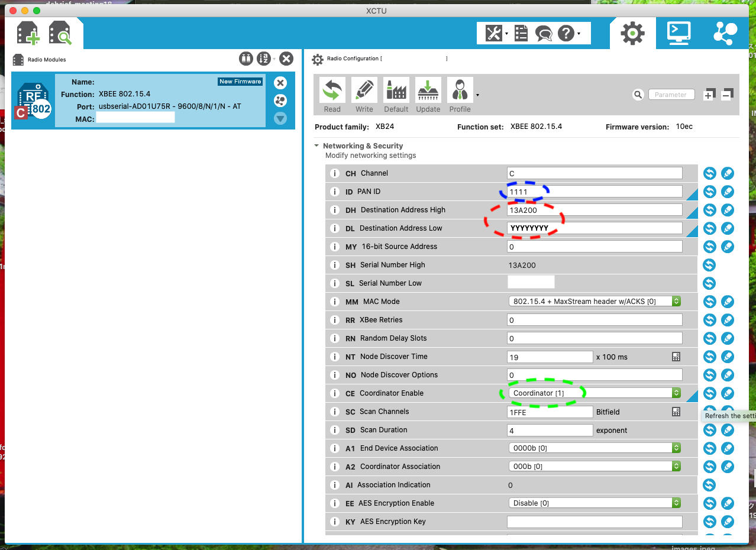756x550 pixels.
Task: Open the tools wrench menu
Action: pos(496,34)
